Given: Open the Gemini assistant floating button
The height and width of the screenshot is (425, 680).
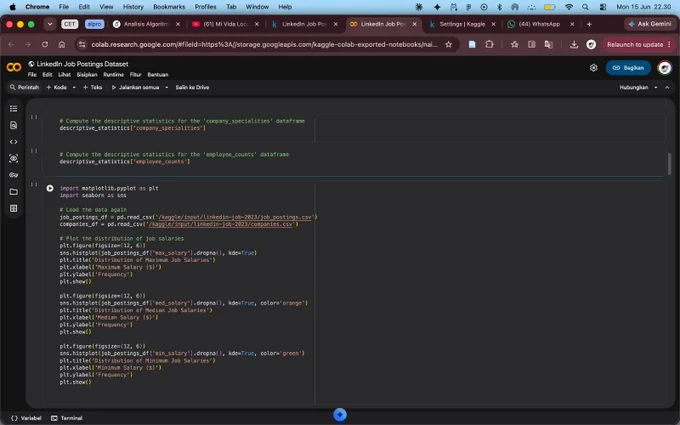Looking at the screenshot, I should click(340, 415).
